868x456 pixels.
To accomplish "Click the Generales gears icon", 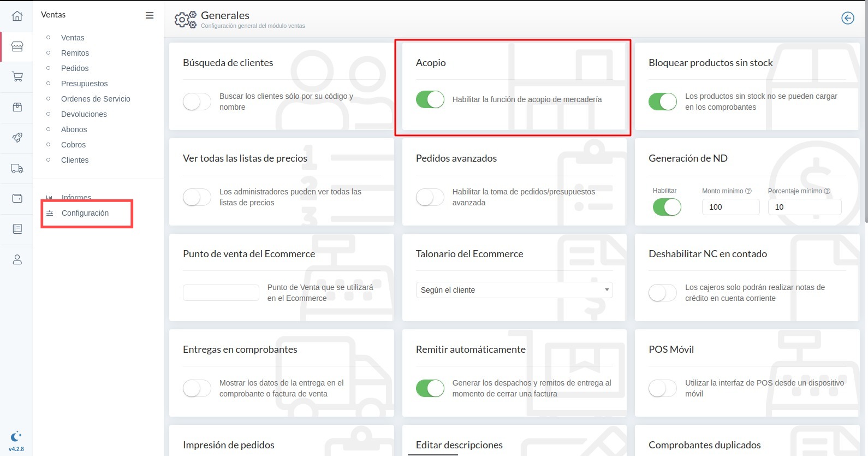I will click(185, 20).
